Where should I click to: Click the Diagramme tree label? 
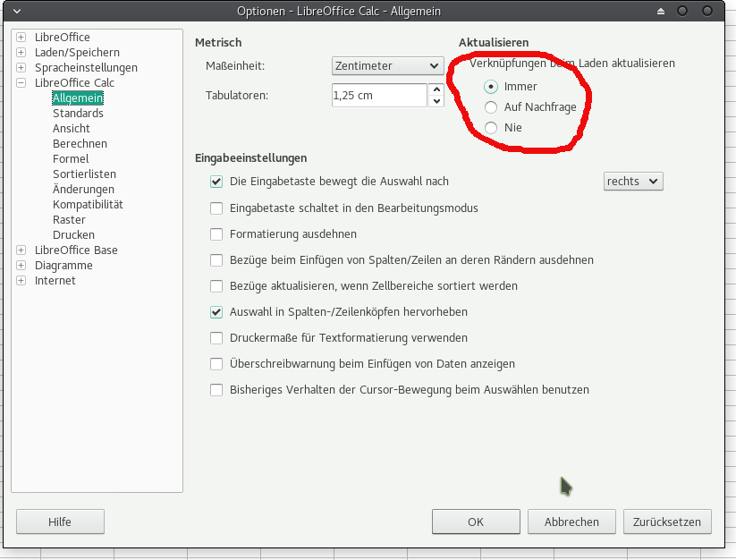63,266
